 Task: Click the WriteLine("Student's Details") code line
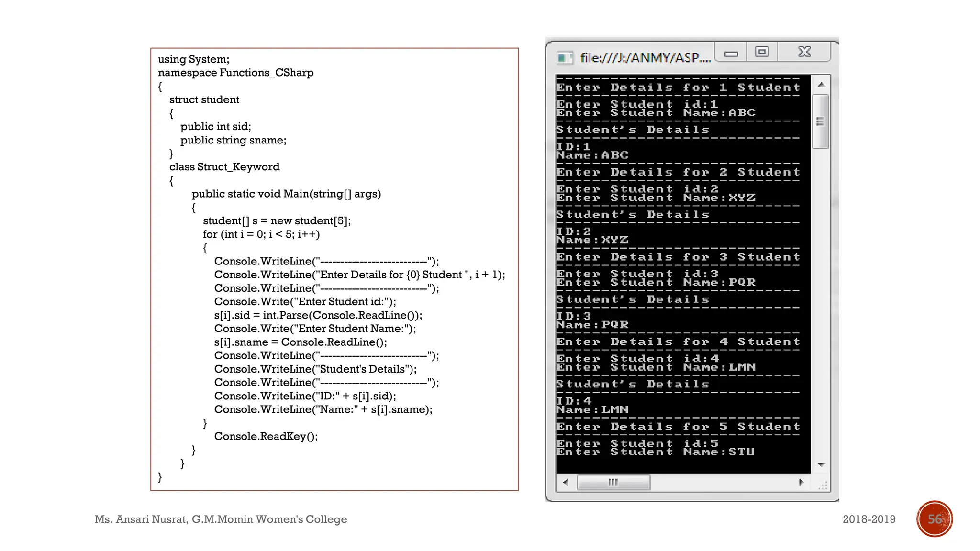[315, 369]
